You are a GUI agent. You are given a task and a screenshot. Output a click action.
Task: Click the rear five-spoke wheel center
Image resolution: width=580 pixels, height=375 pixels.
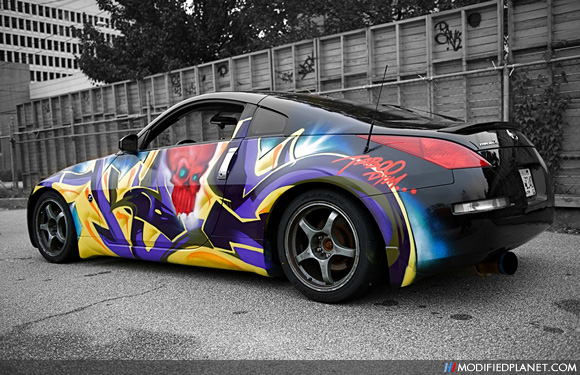pyautogui.click(x=328, y=244)
